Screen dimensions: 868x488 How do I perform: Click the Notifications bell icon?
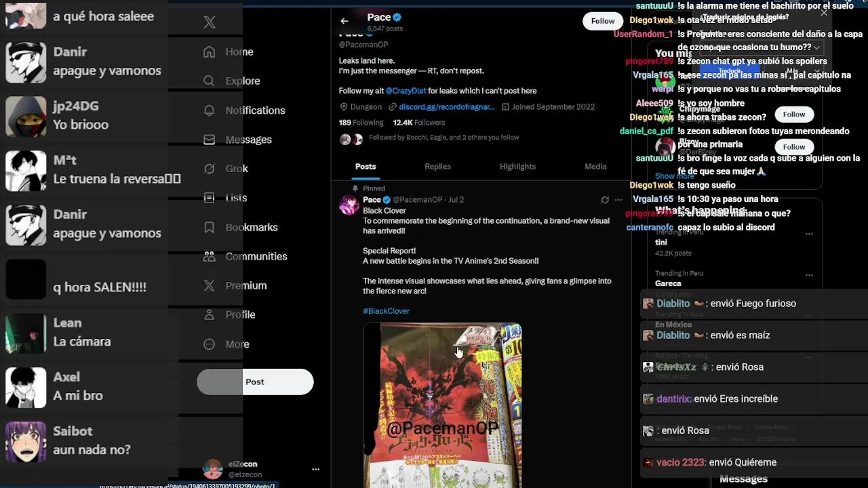[210, 110]
